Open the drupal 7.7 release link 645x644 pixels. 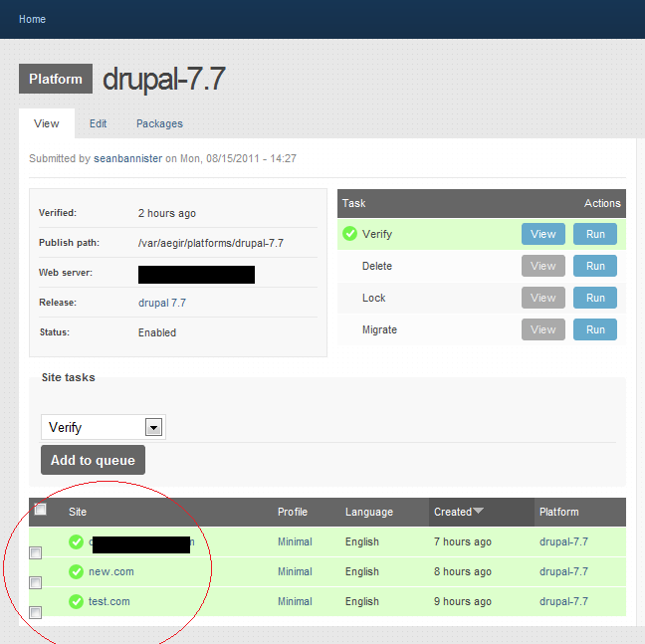(x=162, y=303)
